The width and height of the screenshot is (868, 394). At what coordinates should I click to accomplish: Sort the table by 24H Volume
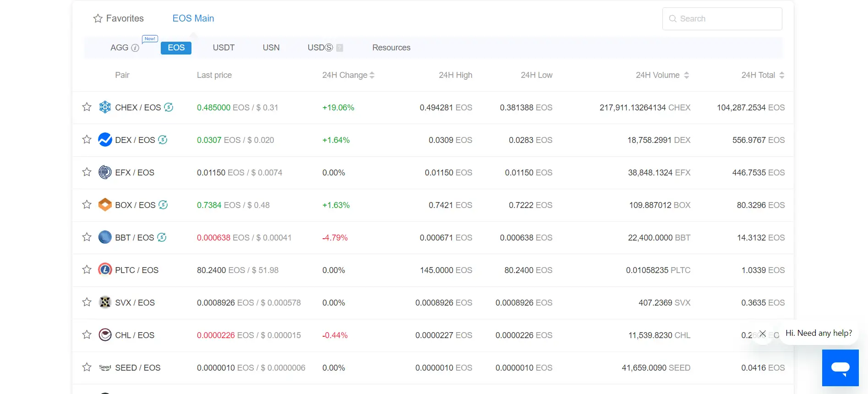coord(686,75)
